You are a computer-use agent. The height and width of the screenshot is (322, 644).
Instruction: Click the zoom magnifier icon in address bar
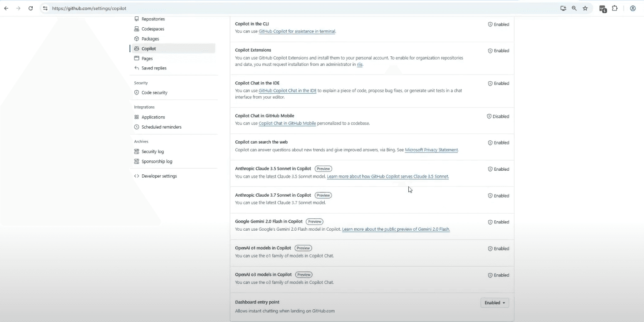click(x=574, y=8)
